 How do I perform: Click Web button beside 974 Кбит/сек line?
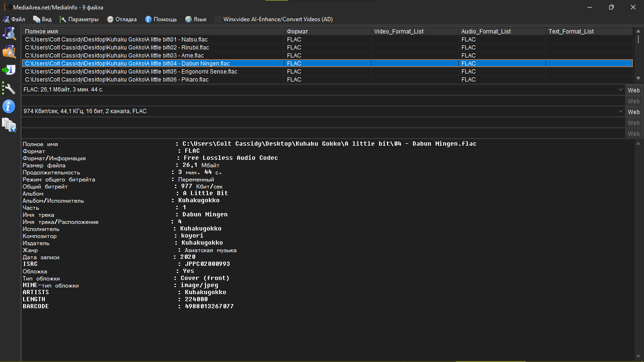tap(634, 112)
